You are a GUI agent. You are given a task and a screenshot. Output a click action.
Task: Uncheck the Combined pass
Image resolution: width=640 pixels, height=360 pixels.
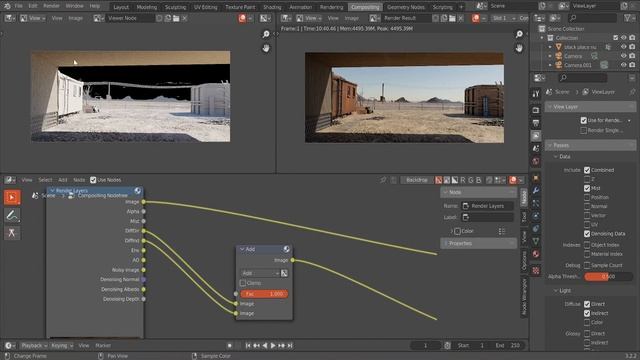pos(587,170)
